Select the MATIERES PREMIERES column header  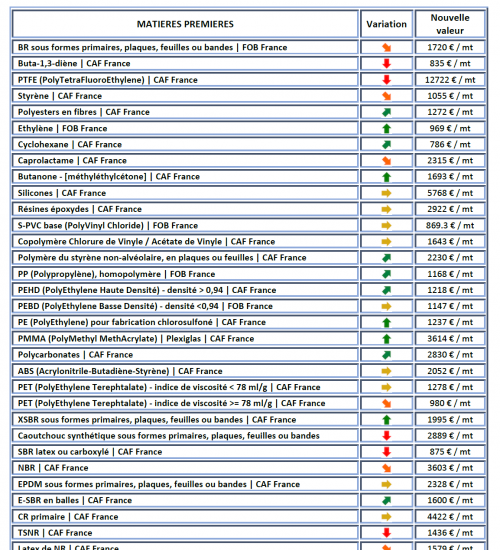185,24
